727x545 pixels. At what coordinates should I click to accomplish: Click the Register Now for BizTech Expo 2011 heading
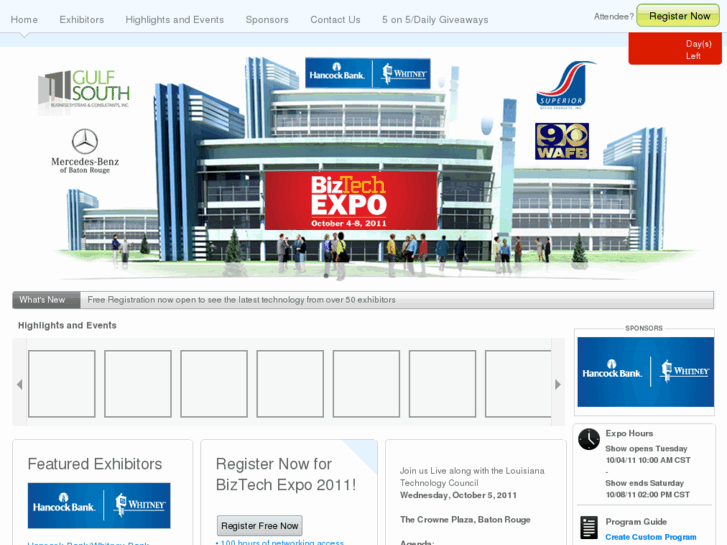pos(286,474)
